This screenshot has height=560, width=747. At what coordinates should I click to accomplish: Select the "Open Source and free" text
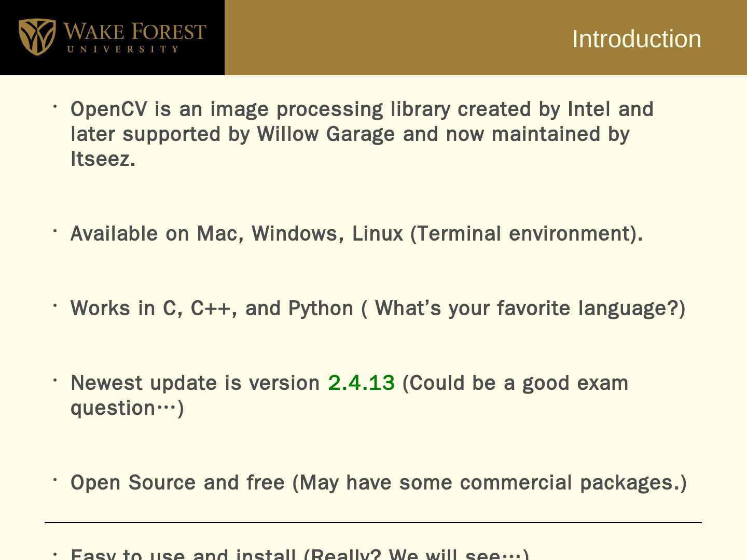(177, 483)
